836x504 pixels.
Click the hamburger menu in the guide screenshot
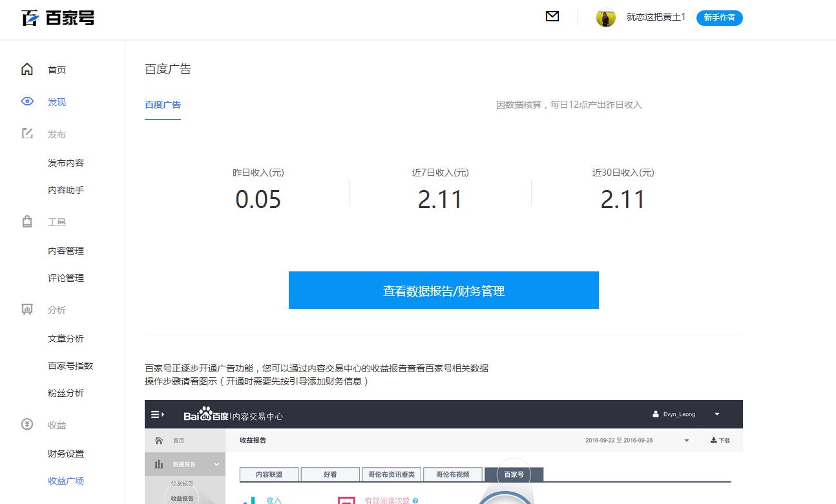coord(156,414)
